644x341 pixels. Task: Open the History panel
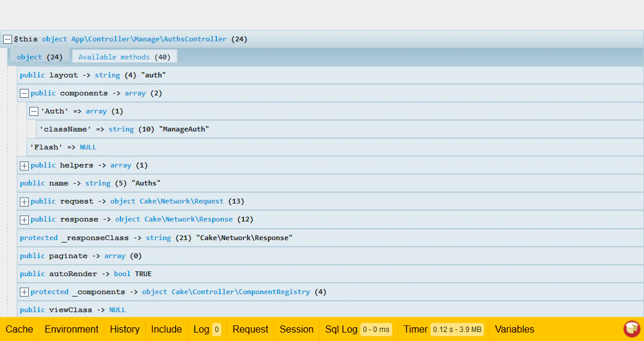coord(125,329)
